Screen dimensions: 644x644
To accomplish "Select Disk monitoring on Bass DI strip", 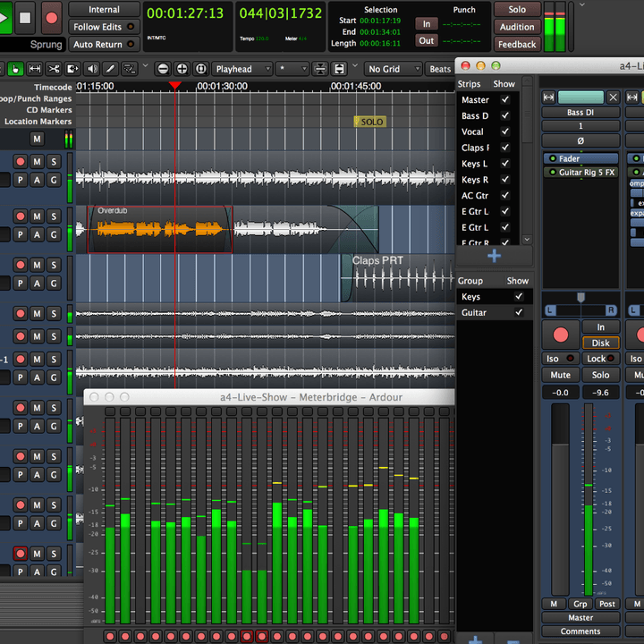I will tap(600, 343).
